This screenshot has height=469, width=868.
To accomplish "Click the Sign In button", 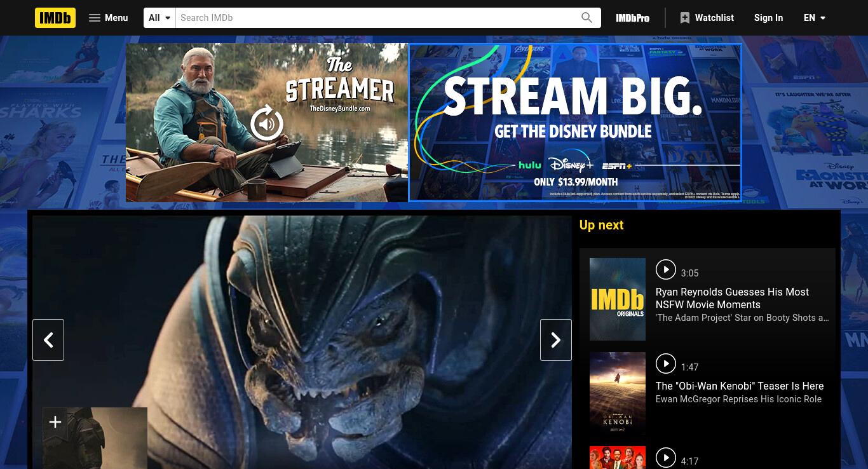I will point(768,18).
